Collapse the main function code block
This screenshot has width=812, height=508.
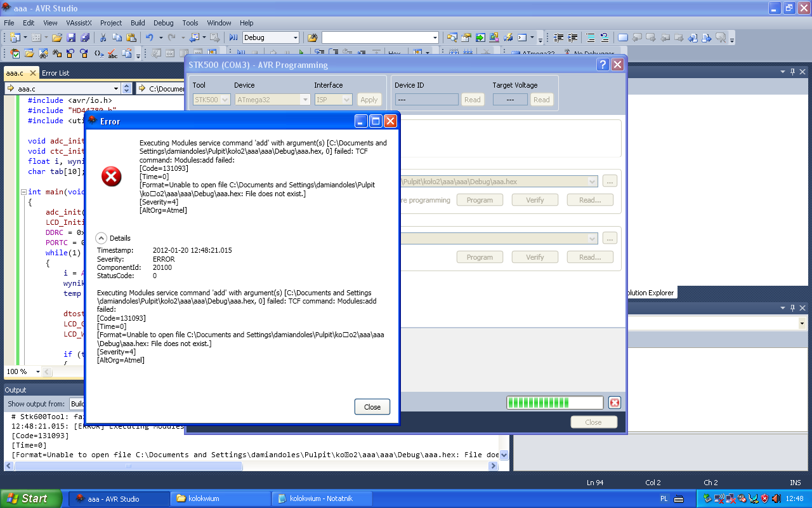pyautogui.click(x=23, y=192)
